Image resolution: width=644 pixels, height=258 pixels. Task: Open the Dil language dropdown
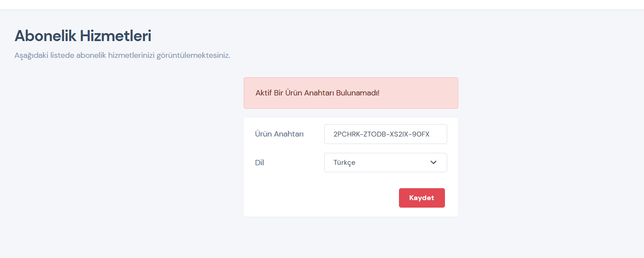tap(385, 163)
